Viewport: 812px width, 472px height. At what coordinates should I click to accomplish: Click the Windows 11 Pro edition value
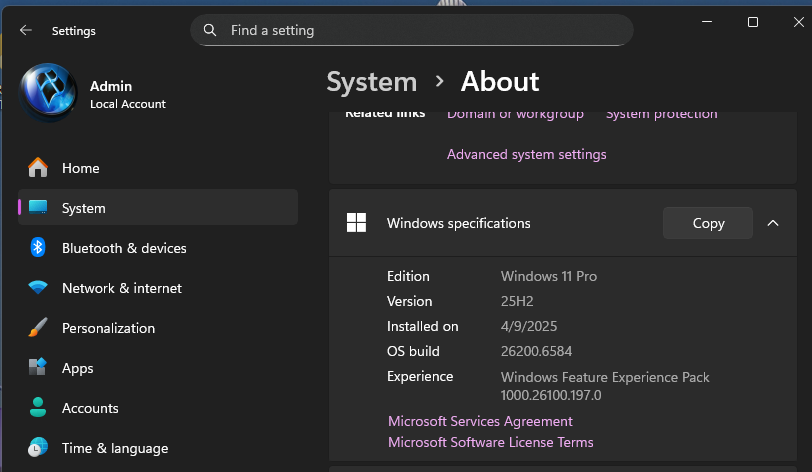point(549,276)
